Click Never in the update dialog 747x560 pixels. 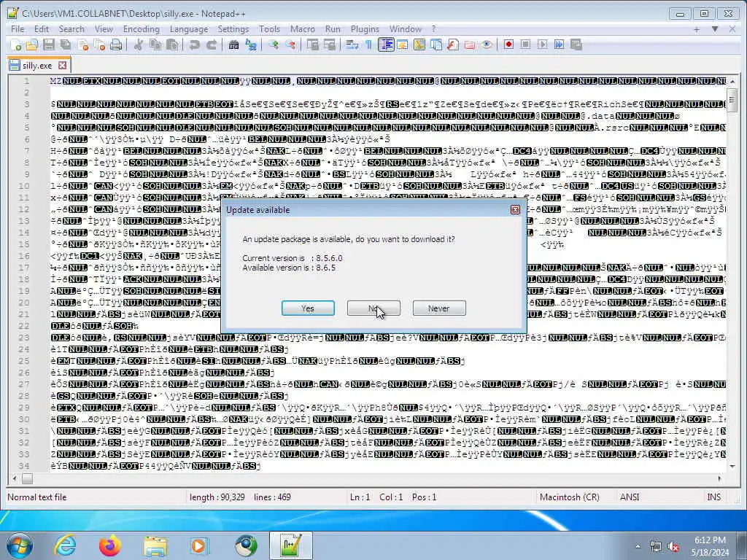[x=438, y=308]
